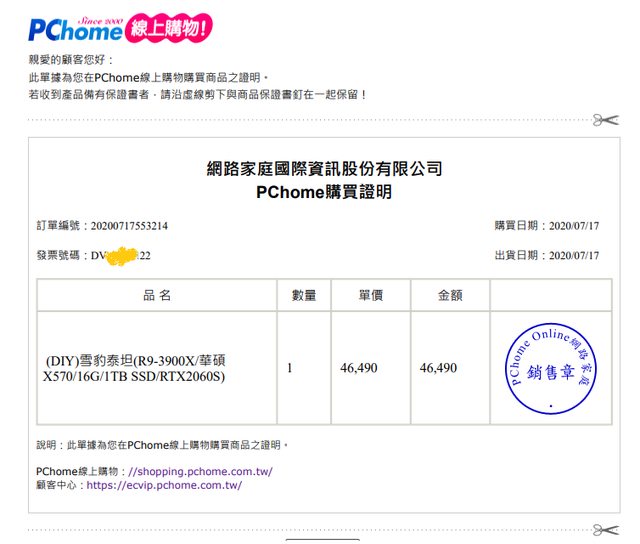Click the PChome logo at top
The image size is (640, 544).
75,30
